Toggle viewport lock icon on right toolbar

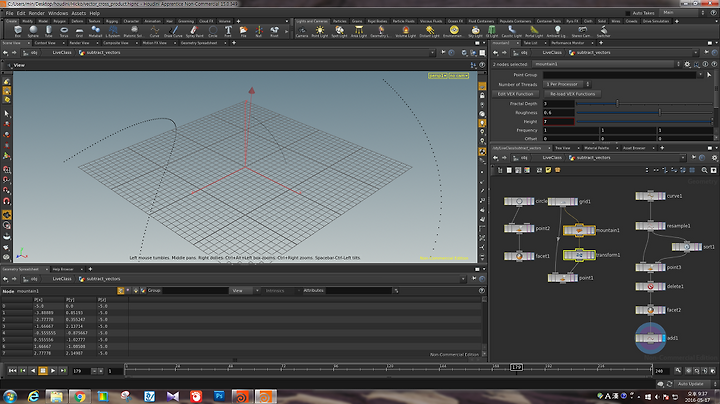pos(482,95)
